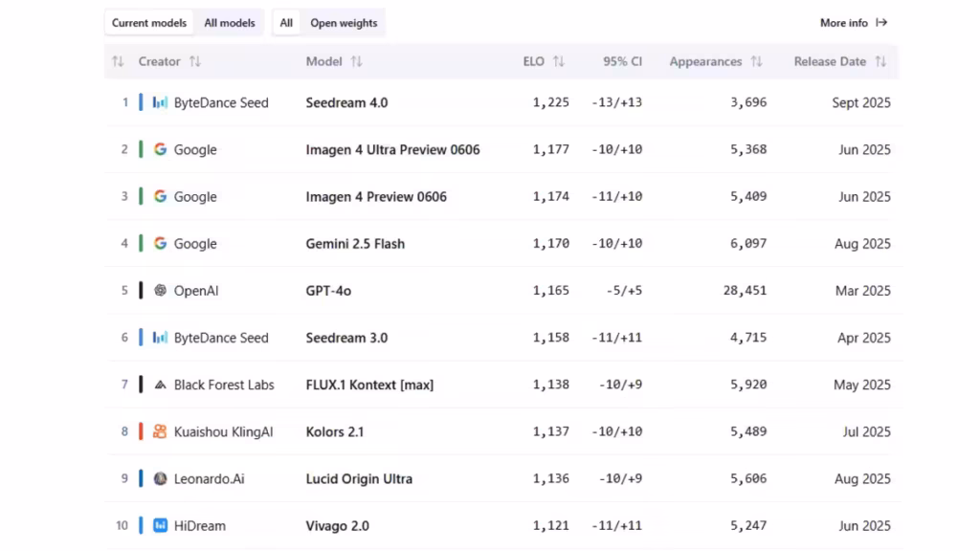This screenshot has width=980, height=551.
Task: Click the 95% CI column header
Action: tap(622, 61)
